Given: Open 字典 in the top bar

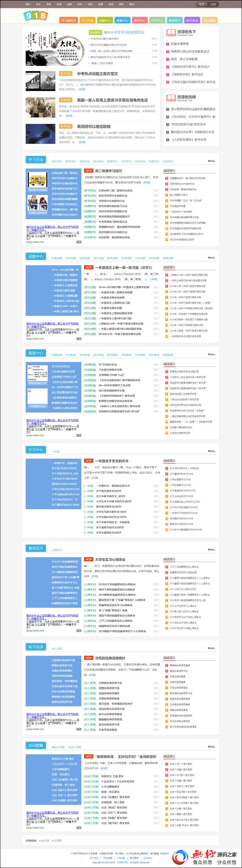Looking at the screenshot, I should 48,4.
